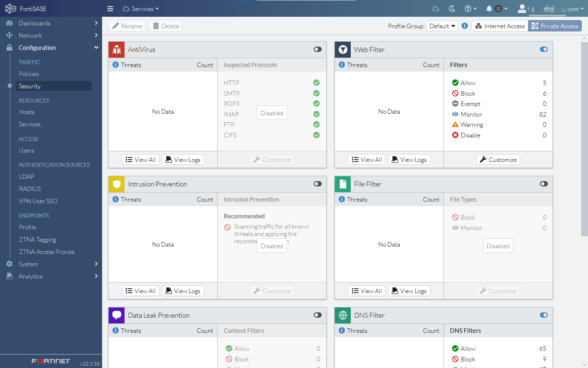Click Intrusion Prevention View Logs button
The image size is (588, 368).
point(183,291)
